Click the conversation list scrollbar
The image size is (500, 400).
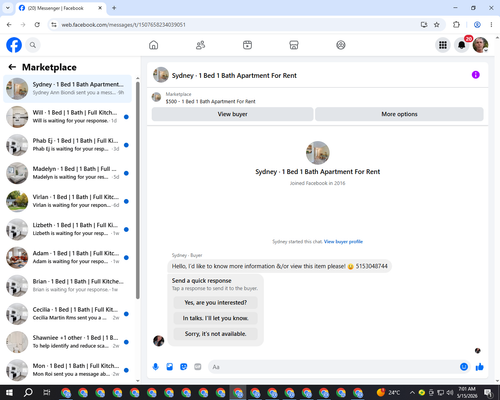[x=138, y=190]
